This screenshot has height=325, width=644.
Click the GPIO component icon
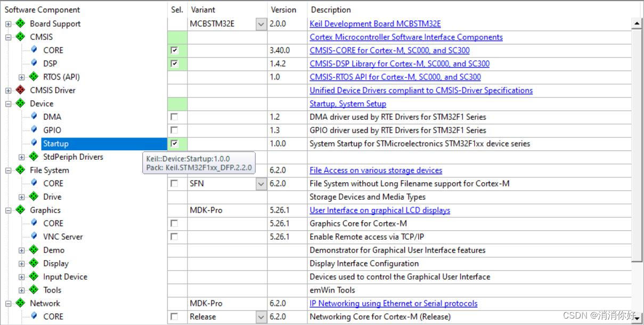34,130
